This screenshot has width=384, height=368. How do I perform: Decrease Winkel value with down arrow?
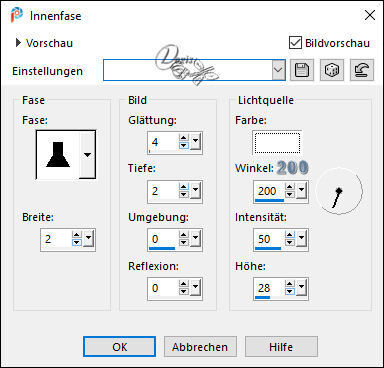(x=290, y=194)
